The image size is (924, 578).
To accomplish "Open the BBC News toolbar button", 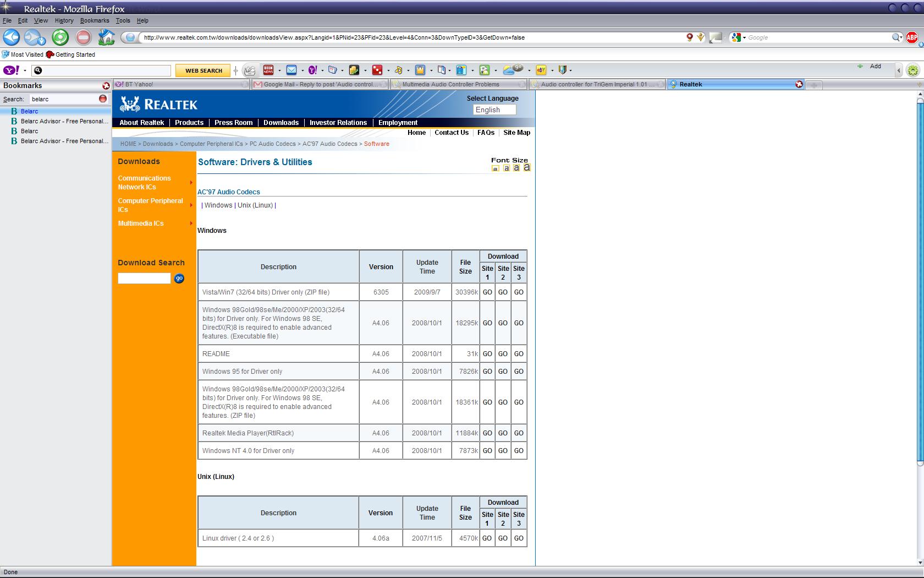I will point(268,70).
